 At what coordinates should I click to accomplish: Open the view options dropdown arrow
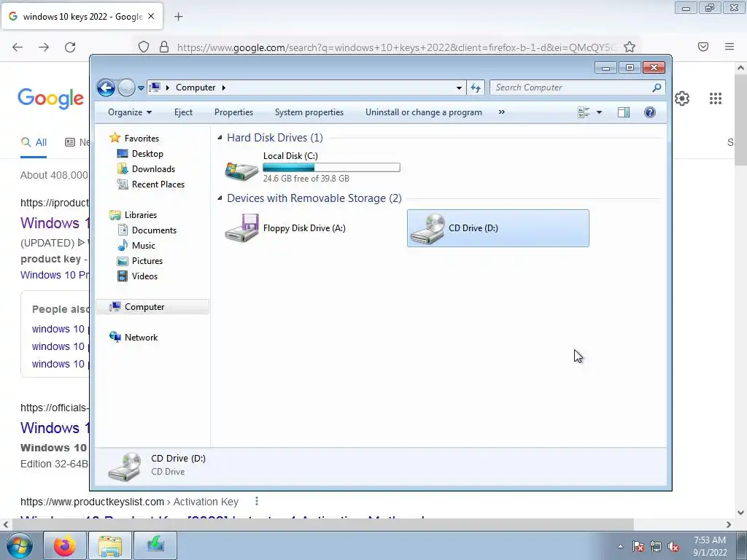[x=600, y=112]
